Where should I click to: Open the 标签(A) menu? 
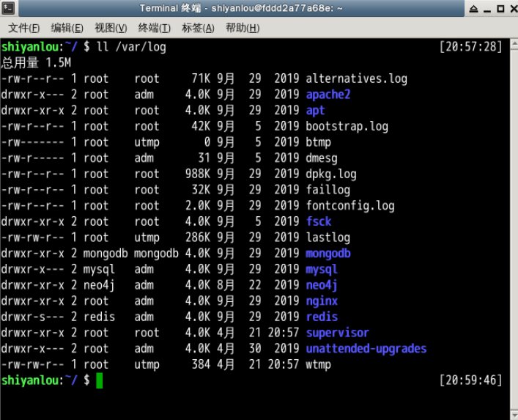198,28
